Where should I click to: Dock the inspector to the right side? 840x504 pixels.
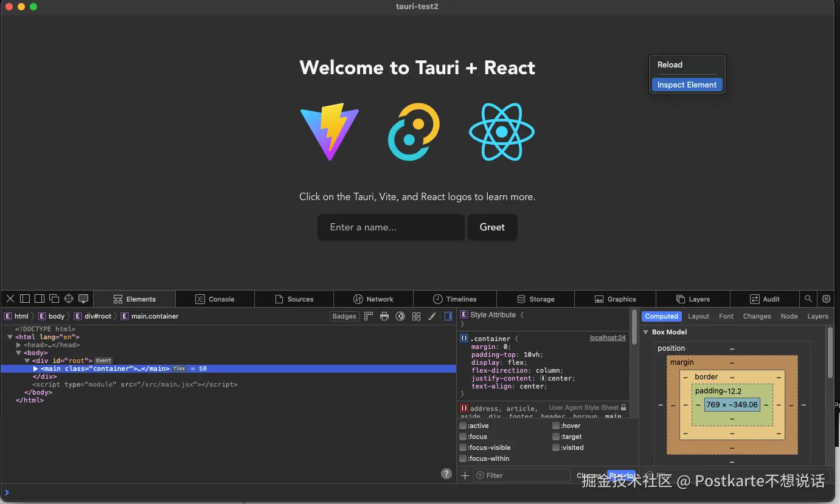pos(40,299)
